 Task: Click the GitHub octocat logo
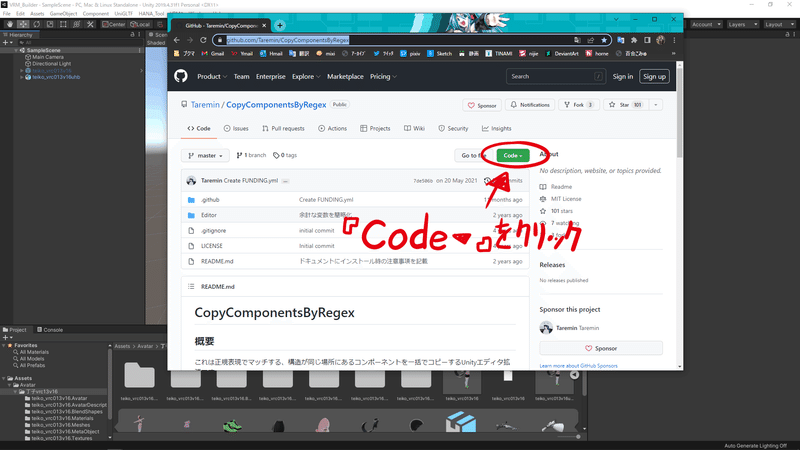[x=181, y=76]
